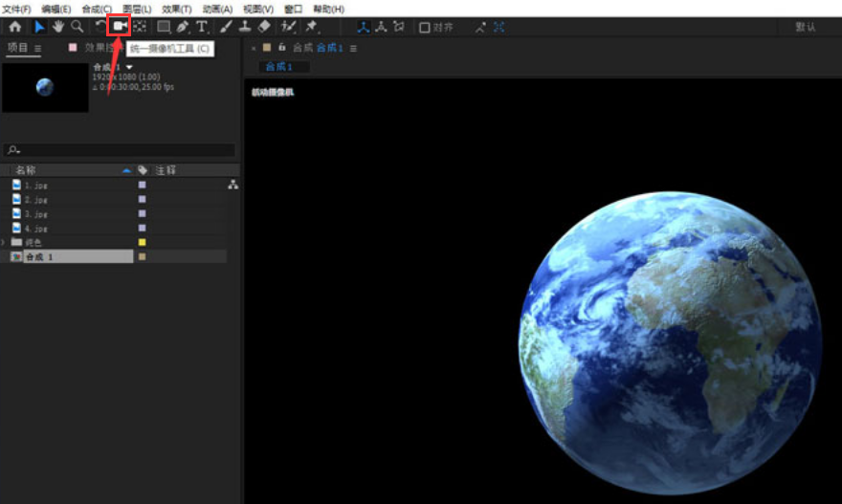The width and height of the screenshot is (842, 504).
Task: Click the Home icon in toolbar
Action: pyautogui.click(x=14, y=27)
